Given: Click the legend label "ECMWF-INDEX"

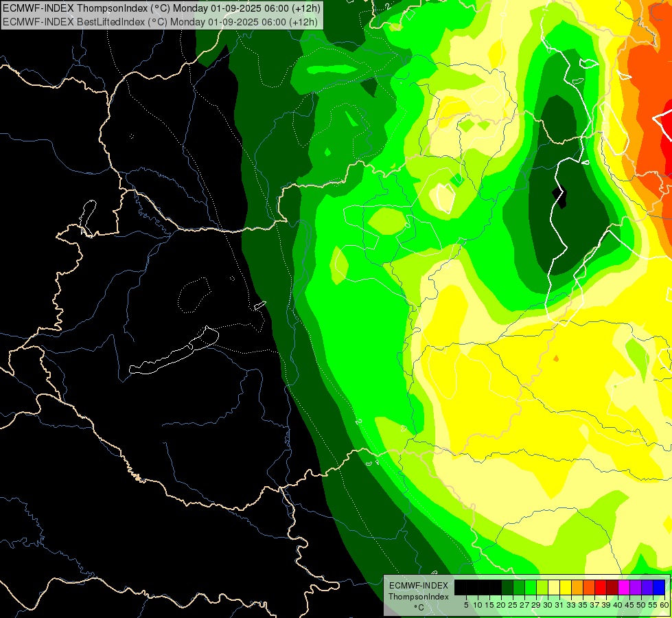Looking at the screenshot, I should click(x=419, y=586).
